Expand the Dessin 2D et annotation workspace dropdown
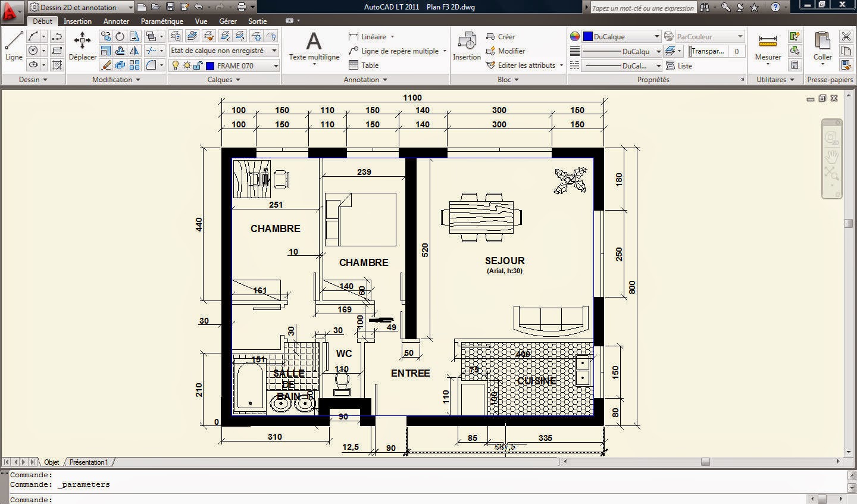This screenshot has height=504, width=857. (x=132, y=7)
